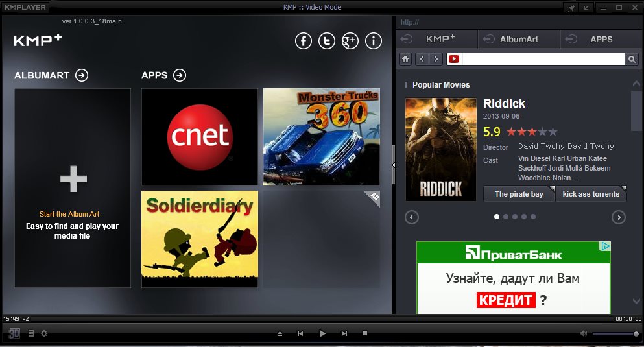Toggle 3D mode button
644x347 pixels.
14,333
